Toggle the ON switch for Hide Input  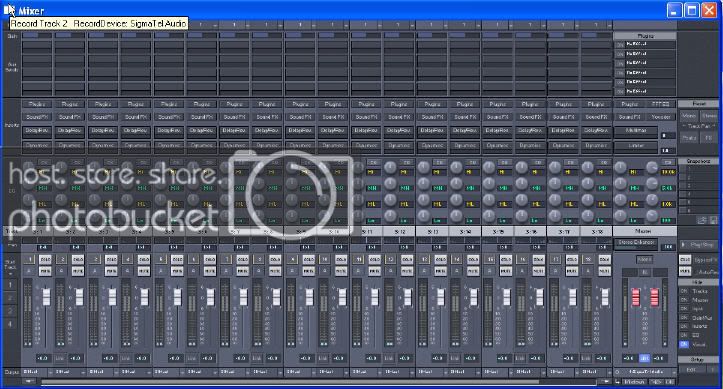[x=684, y=309]
